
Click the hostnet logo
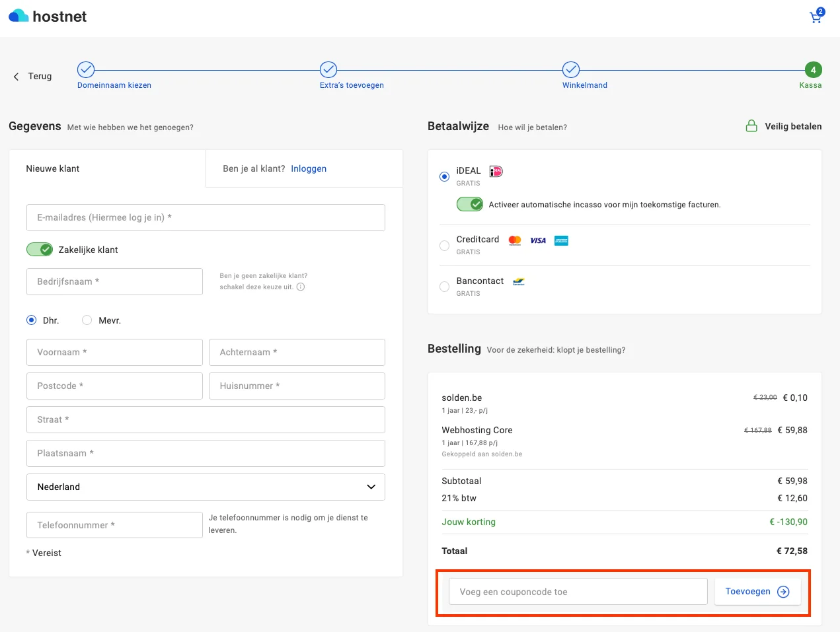click(x=48, y=17)
